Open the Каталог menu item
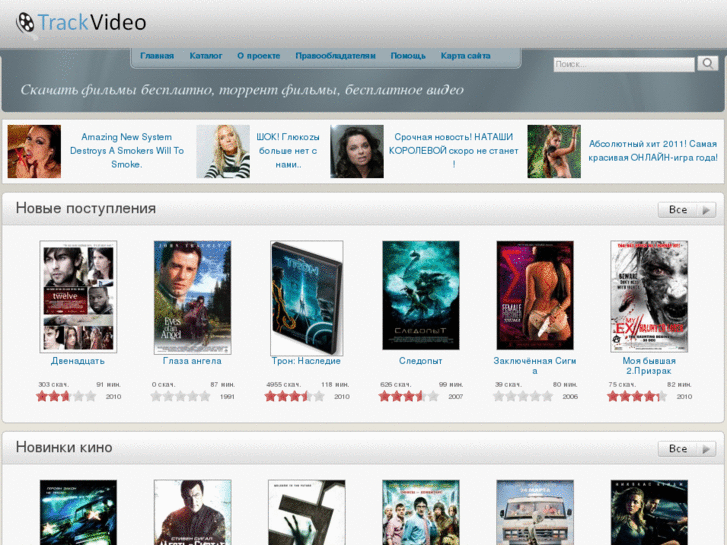 206,56
